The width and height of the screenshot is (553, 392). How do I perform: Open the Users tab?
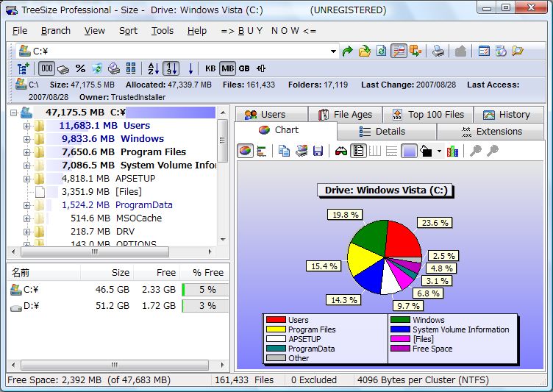[271, 115]
